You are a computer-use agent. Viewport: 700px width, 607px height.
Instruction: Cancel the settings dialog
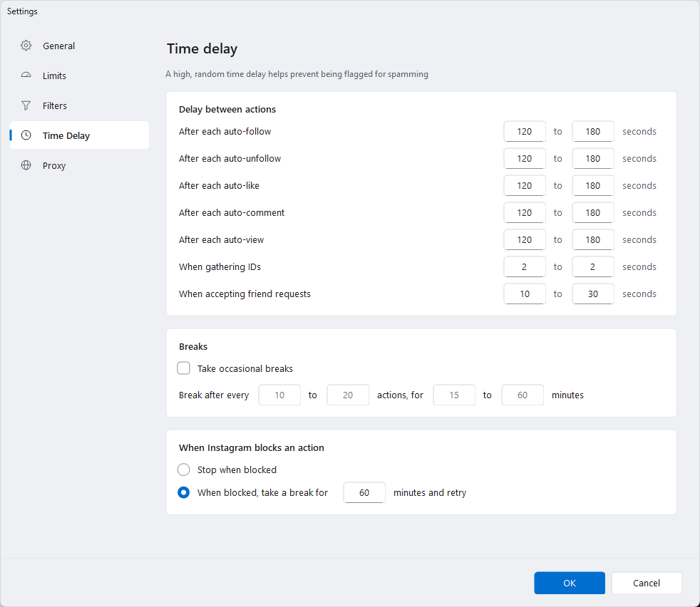[647, 583]
